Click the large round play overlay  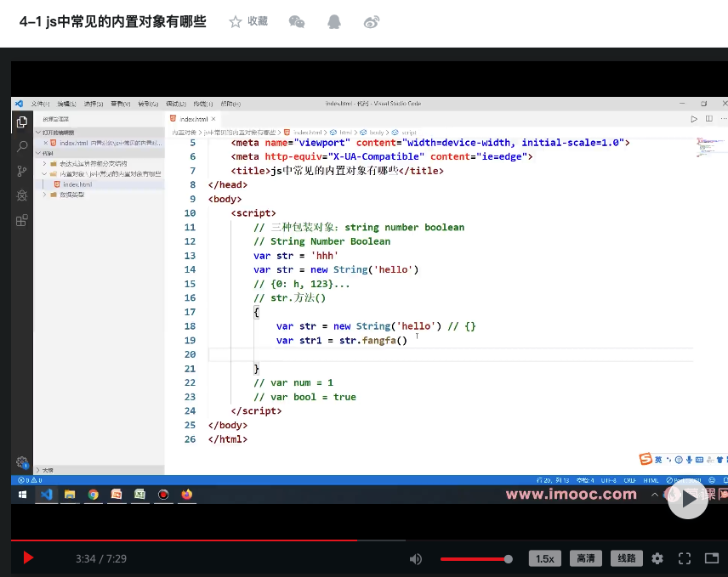pyautogui.click(x=688, y=499)
